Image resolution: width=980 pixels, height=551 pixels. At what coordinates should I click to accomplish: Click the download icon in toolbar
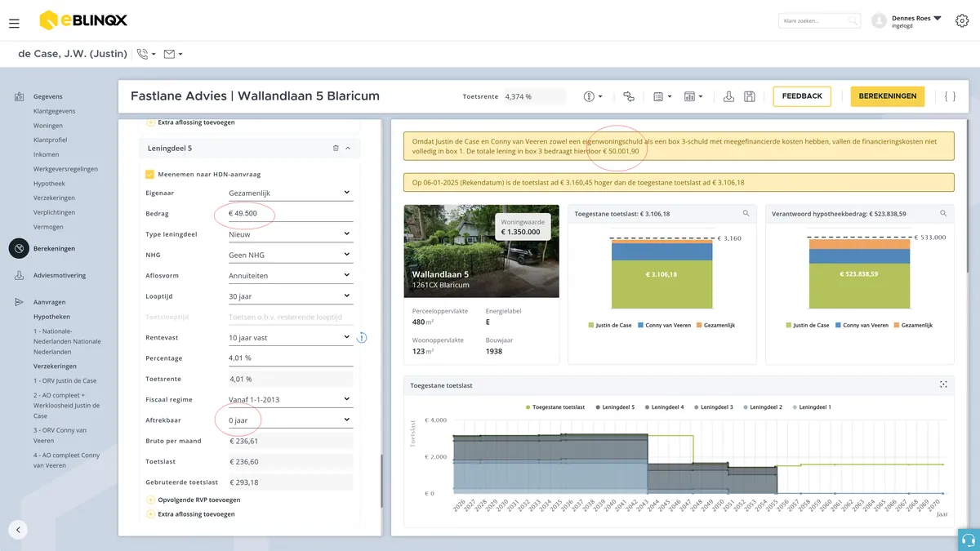(728, 96)
